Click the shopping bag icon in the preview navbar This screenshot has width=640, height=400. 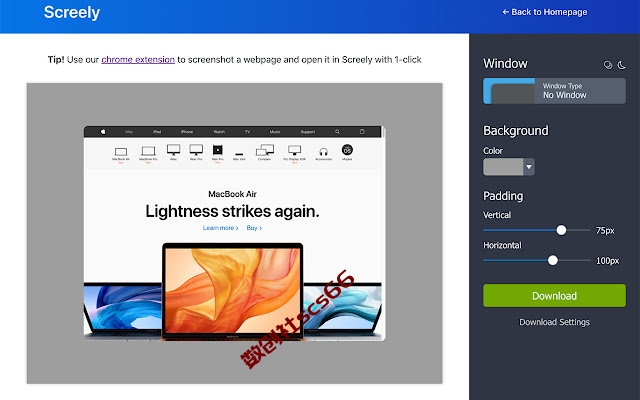click(362, 131)
